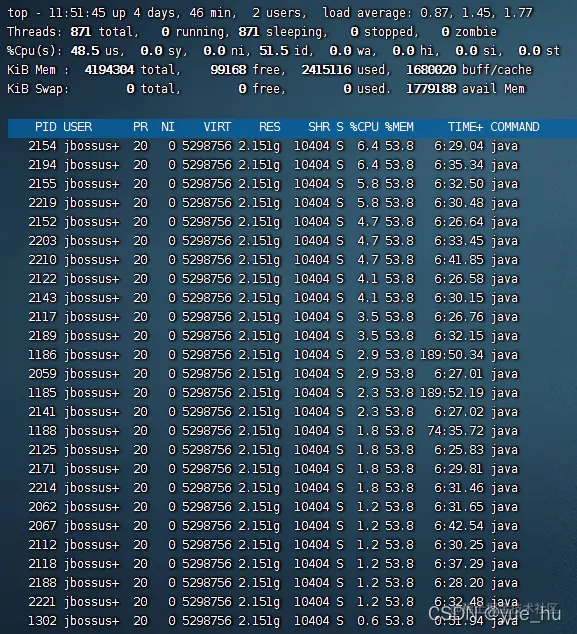Select PID 2221 in the thread list
Screen dimensions: 577x634
point(42,602)
